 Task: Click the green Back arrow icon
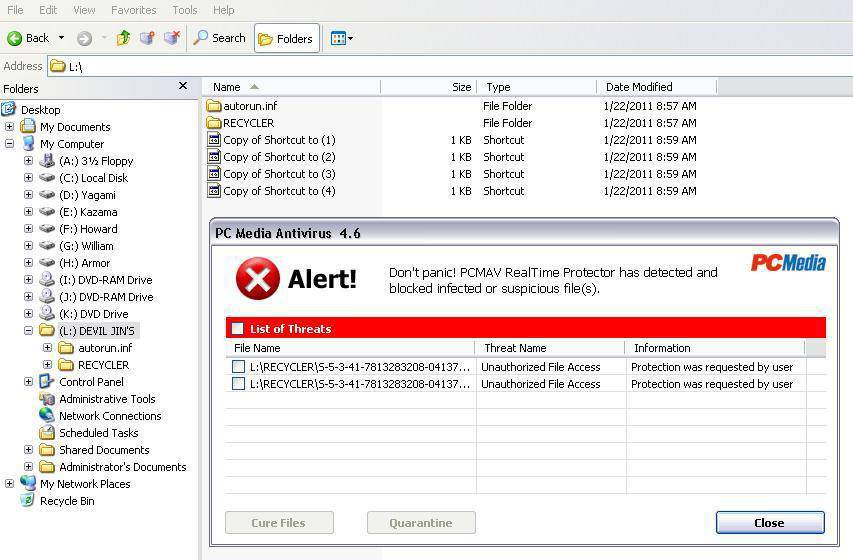[14, 38]
